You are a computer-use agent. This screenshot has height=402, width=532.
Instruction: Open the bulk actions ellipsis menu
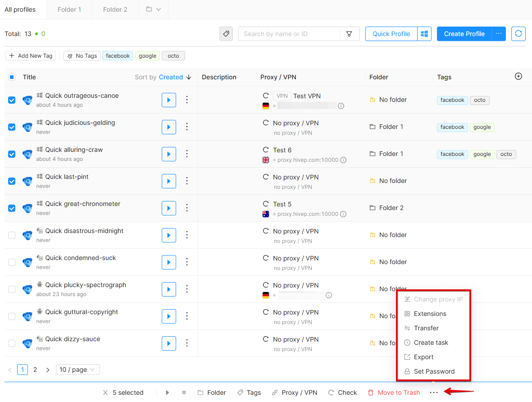(x=434, y=393)
